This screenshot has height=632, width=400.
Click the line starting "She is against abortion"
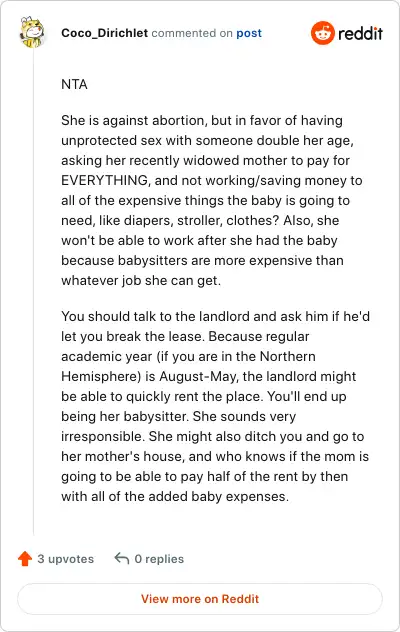(x=202, y=121)
